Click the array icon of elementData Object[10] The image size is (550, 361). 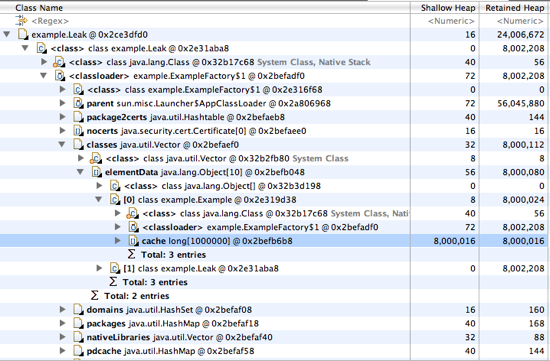point(96,172)
